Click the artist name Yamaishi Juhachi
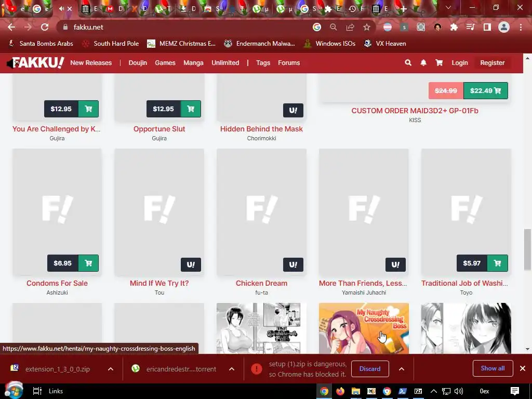The image size is (532, 399). pyautogui.click(x=364, y=292)
